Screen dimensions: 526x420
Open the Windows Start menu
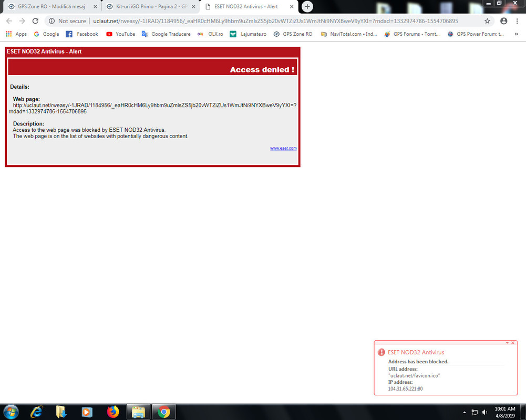(x=11, y=412)
